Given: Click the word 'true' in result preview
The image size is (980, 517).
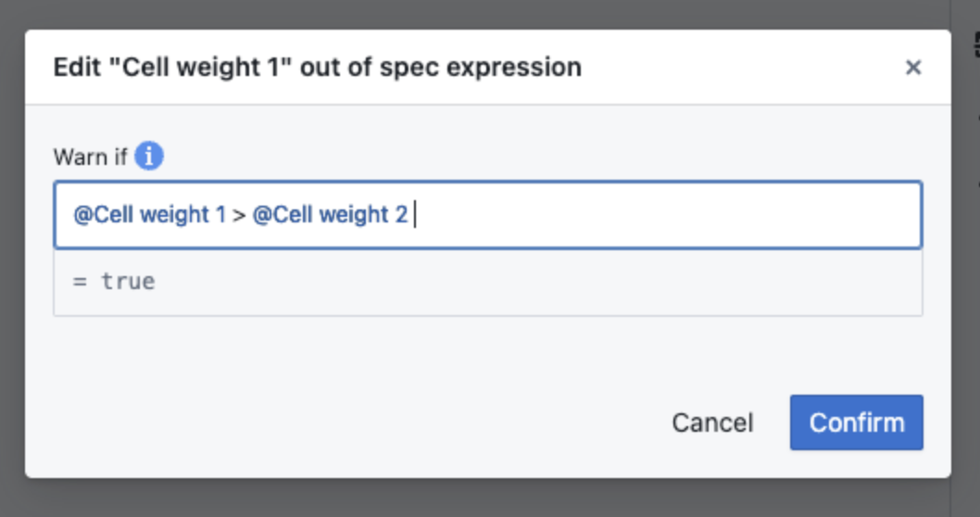Looking at the screenshot, I should pos(128,282).
